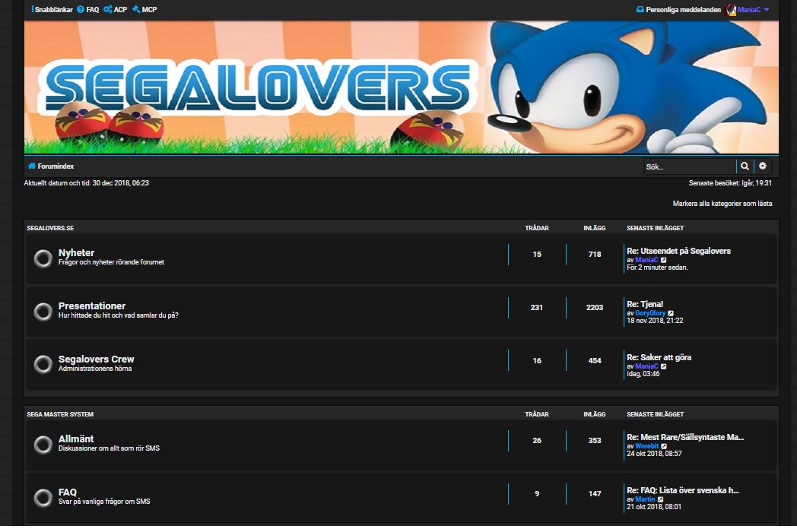This screenshot has height=532, width=797.
Task: Focus the Sök search field
Action: pyautogui.click(x=689, y=166)
